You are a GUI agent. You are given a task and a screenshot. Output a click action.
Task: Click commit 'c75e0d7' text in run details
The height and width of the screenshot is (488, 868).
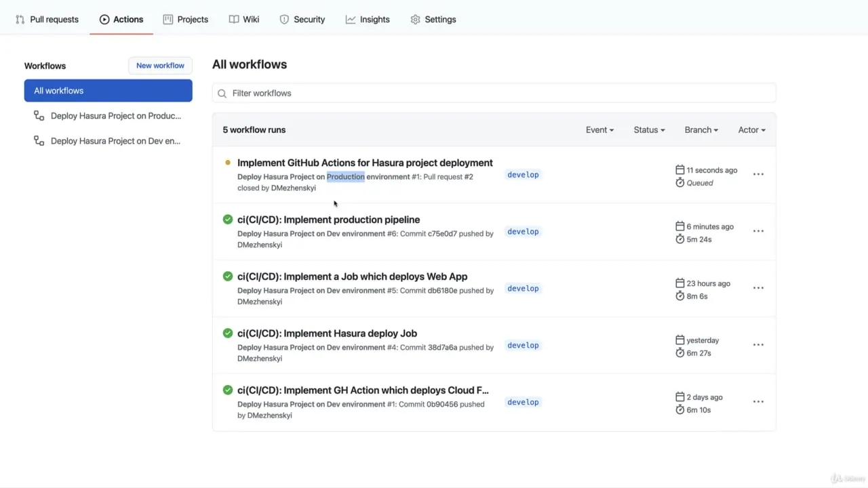[442, 234]
